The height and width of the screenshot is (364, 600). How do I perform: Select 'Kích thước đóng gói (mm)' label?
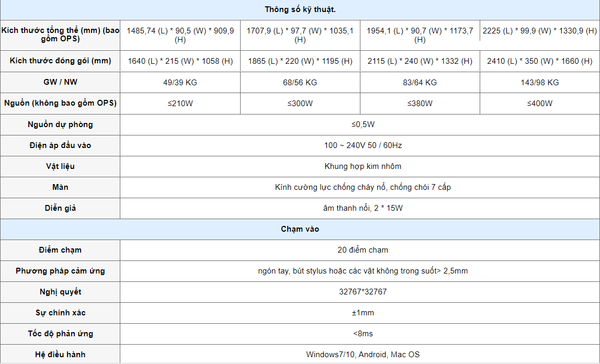[x=60, y=61]
